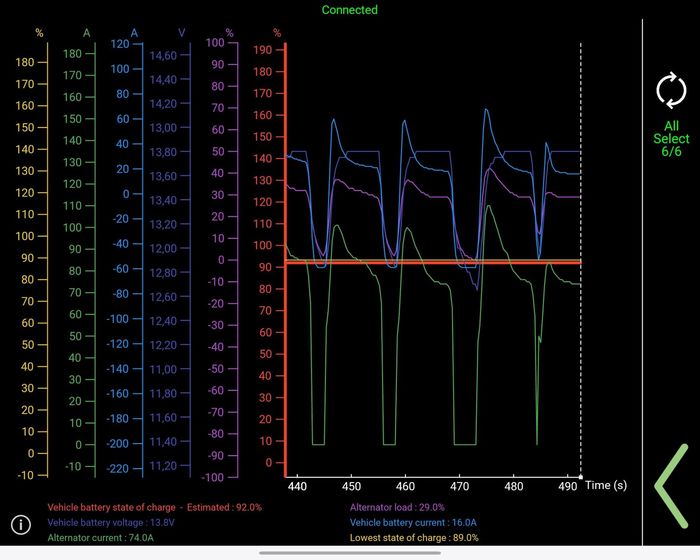Toggle Lowest state of charge legend
700x560 pixels.
click(x=414, y=538)
